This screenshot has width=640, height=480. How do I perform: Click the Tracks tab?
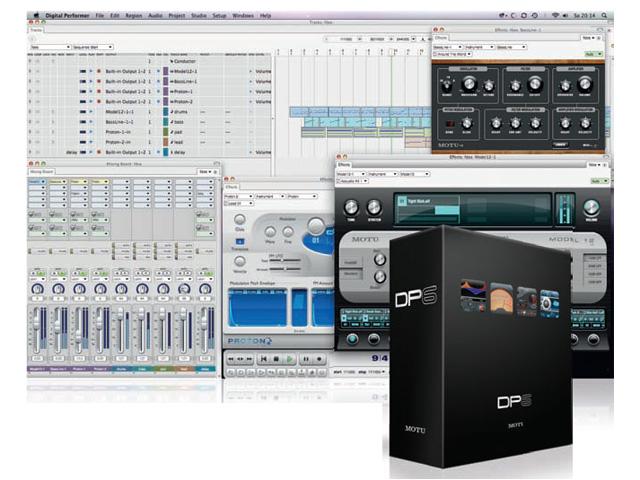click(x=36, y=30)
